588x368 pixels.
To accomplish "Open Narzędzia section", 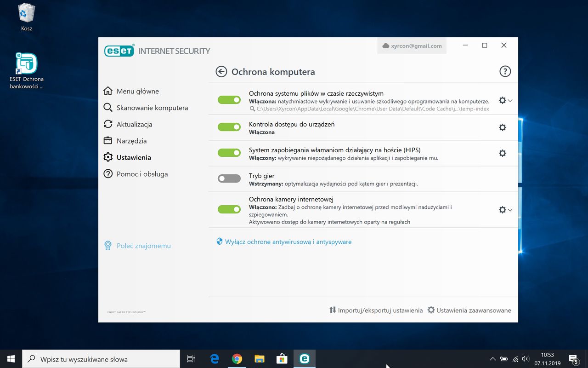I will pos(125,141).
